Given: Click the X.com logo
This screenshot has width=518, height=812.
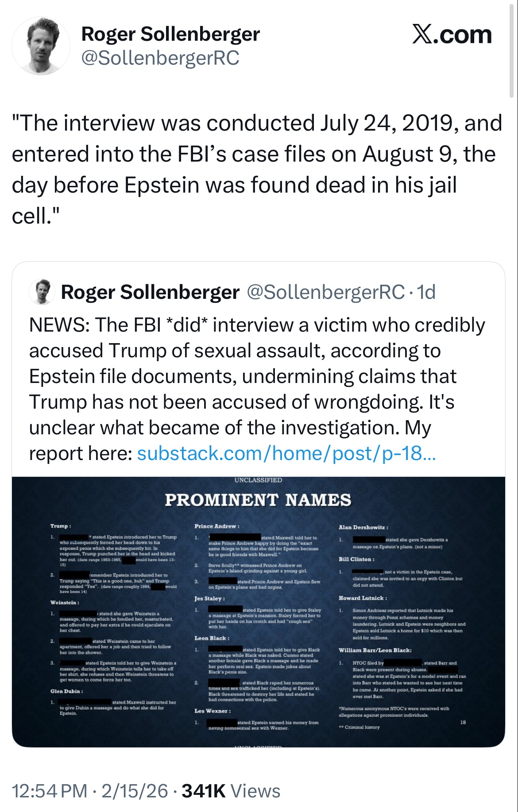Looking at the screenshot, I should click(452, 35).
